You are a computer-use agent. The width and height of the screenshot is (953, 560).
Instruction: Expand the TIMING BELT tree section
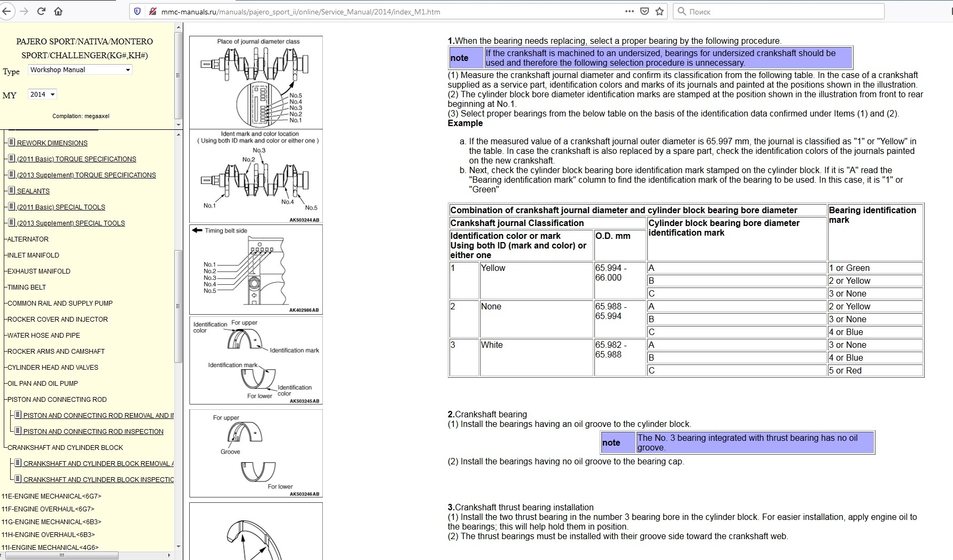point(26,287)
